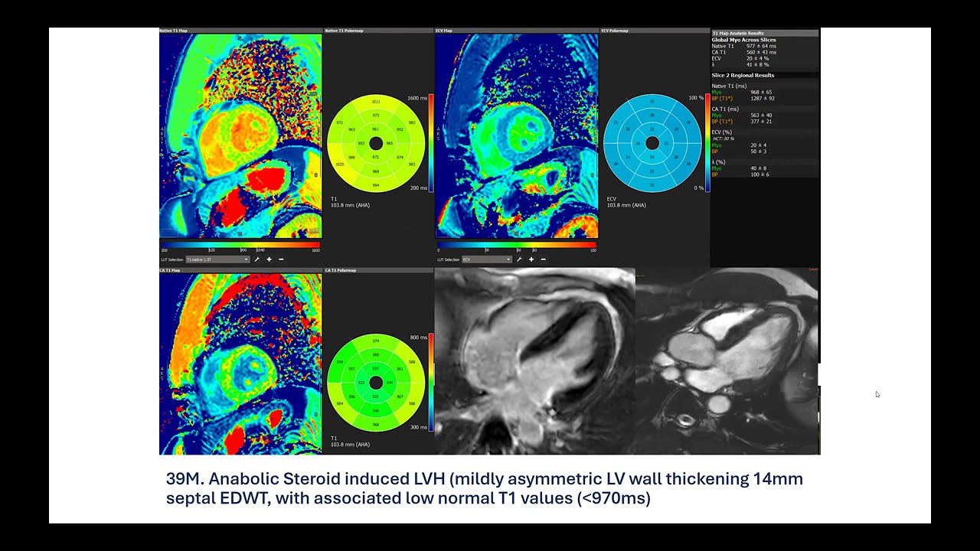The image size is (980, 551).
Task: Click the CA T1 short-axis map image
Action: click(x=240, y=364)
